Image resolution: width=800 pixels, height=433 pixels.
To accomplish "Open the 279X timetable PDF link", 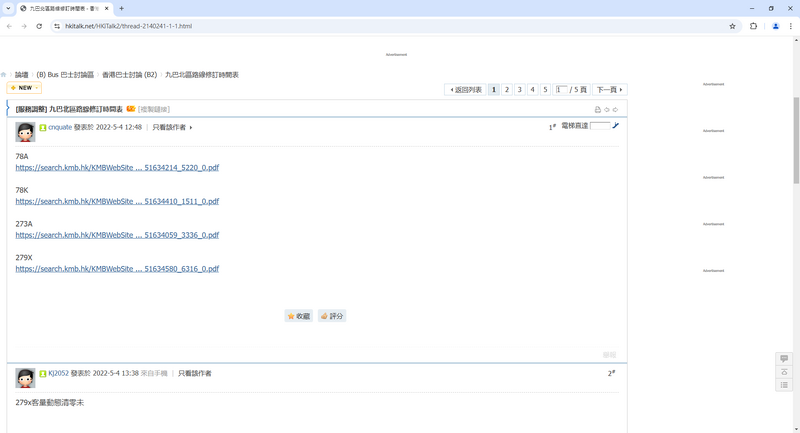I will [117, 269].
